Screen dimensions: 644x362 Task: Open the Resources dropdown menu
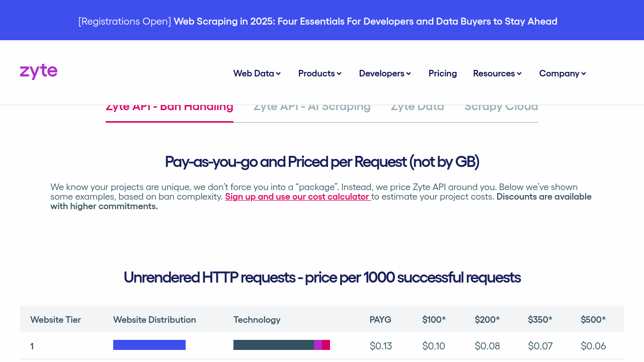[x=498, y=73]
